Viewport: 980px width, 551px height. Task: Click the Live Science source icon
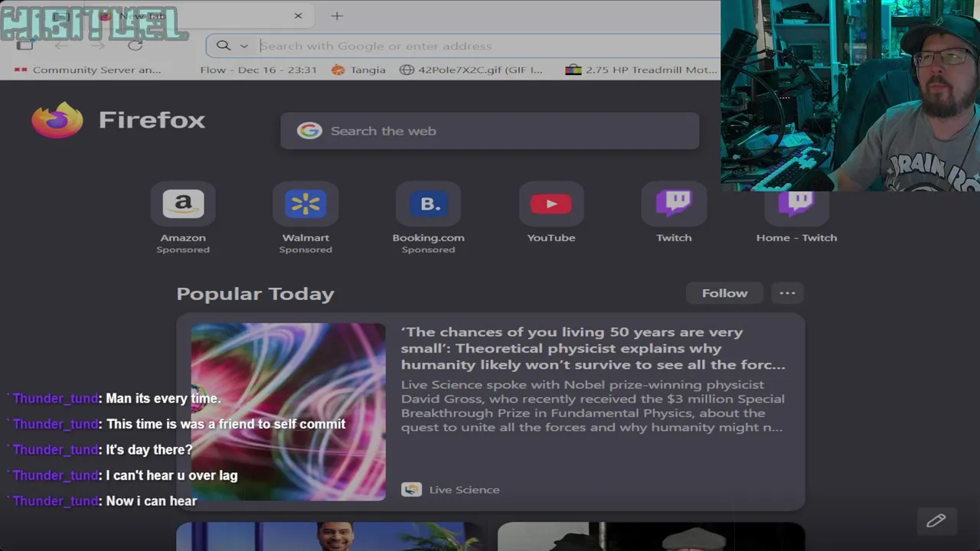click(411, 490)
